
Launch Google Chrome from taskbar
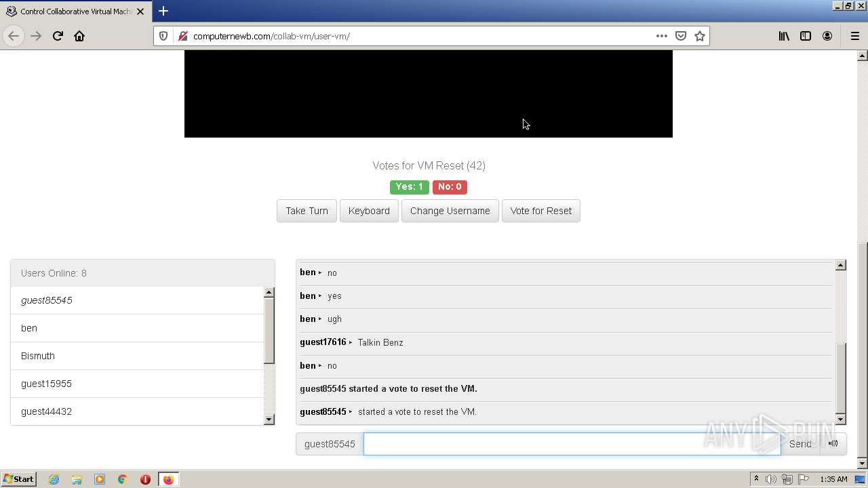(x=123, y=479)
